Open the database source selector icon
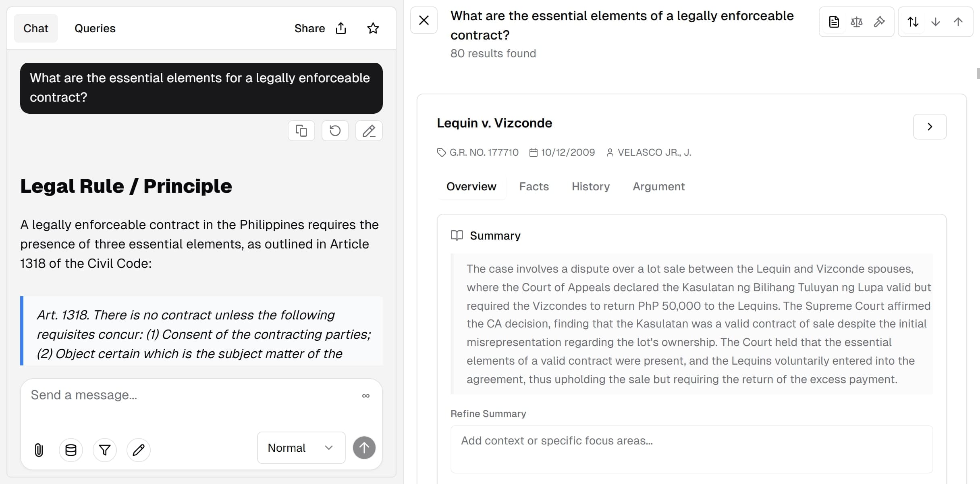980x484 pixels. coord(71,449)
